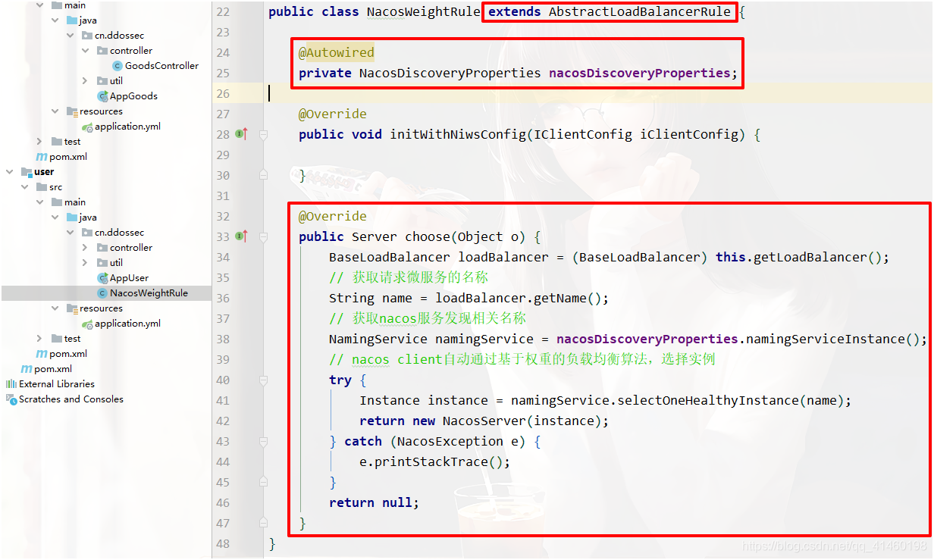
Task: Collapse the user module tree node
Action: click(10, 172)
